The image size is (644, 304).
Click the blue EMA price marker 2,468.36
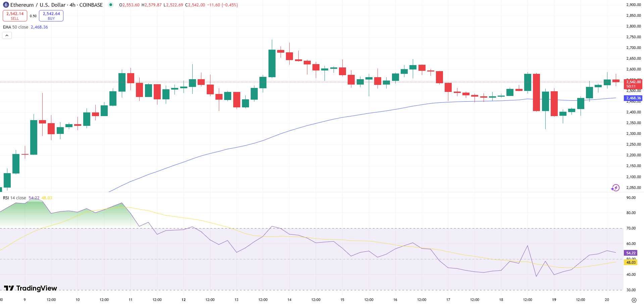[632, 98]
